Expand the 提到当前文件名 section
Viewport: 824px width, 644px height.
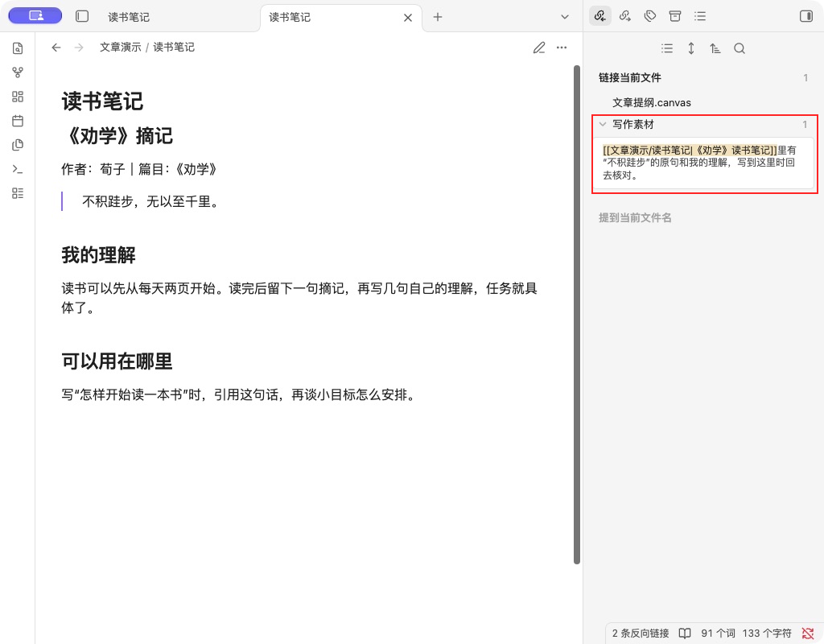[x=635, y=217]
